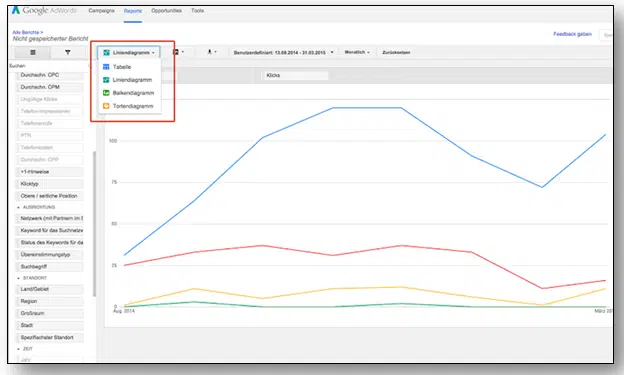The height and width of the screenshot is (375, 624).
Task: Select the Ungültige Klicks field
Action: coord(50,99)
